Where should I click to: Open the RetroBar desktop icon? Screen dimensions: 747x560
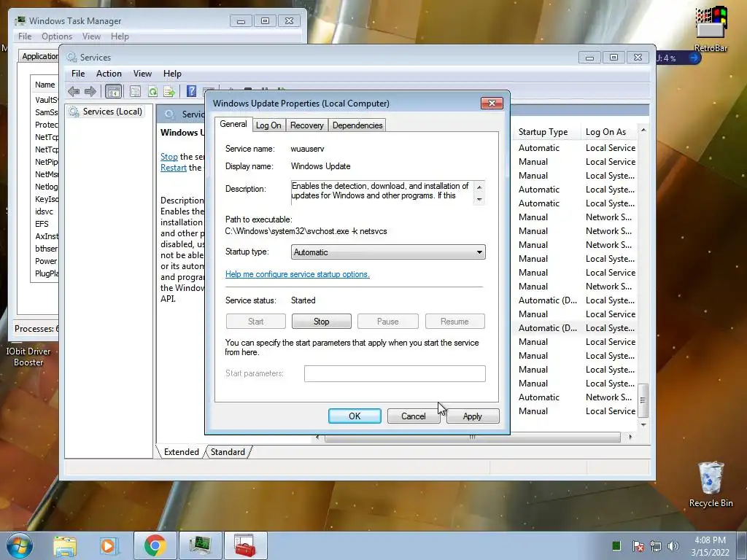click(711, 29)
